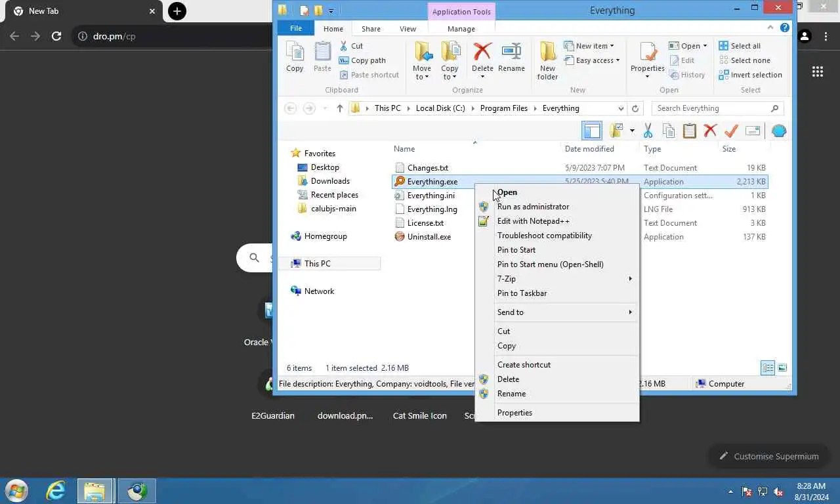Toggle the preview pane toolbar icon
This screenshot has height=504, width=840.
coord(591,131)
